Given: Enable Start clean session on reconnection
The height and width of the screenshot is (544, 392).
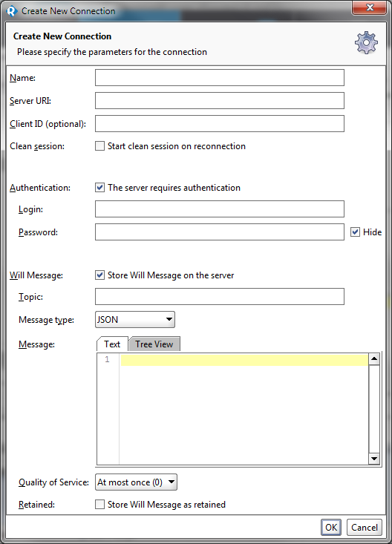Looking at the screenshot, I should (x=99, y=146).
